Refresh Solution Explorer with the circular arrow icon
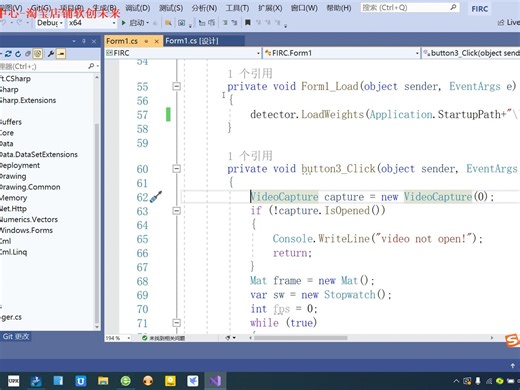This screenshot has height=390, width=520. coord(18,54)
